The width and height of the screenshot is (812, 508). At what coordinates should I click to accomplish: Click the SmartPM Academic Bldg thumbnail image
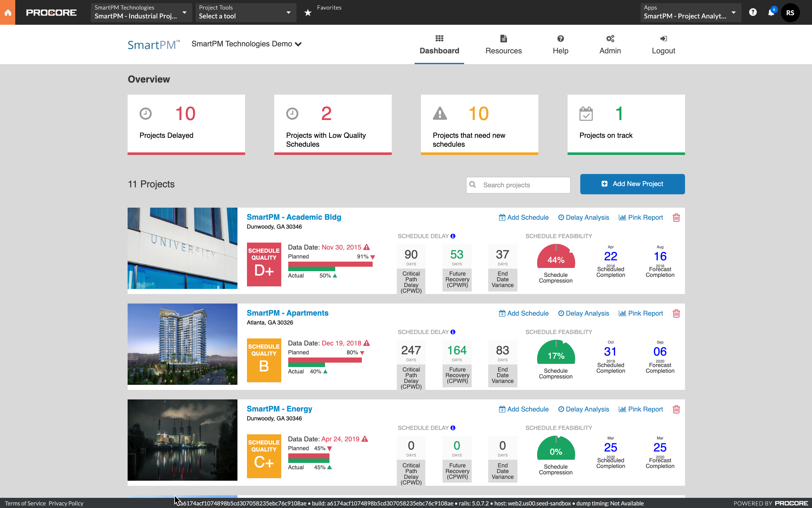[182, 248]
